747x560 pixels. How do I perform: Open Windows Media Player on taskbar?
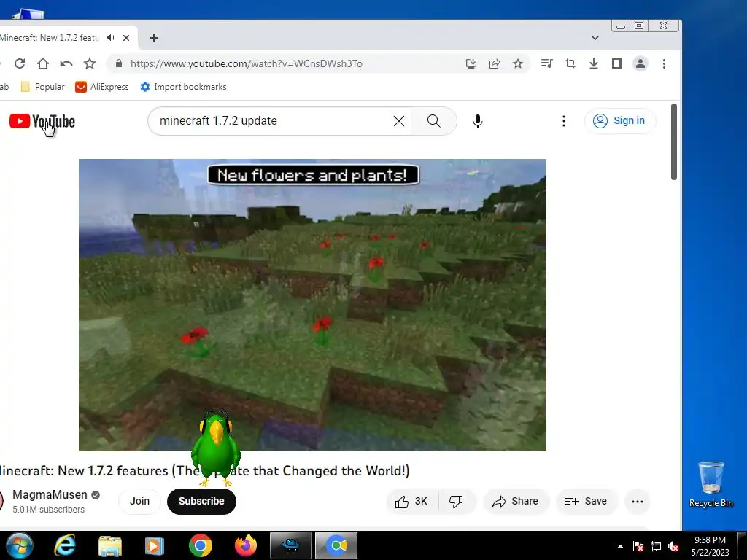click(x=154, y=545)
